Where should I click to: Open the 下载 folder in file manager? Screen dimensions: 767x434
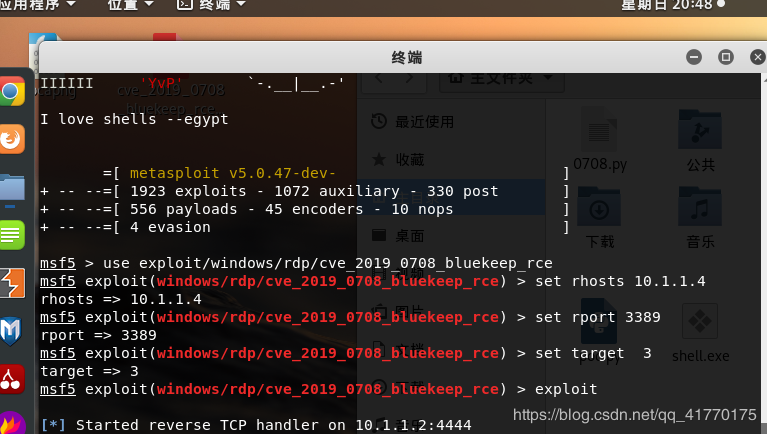click(x=600, y=217)
